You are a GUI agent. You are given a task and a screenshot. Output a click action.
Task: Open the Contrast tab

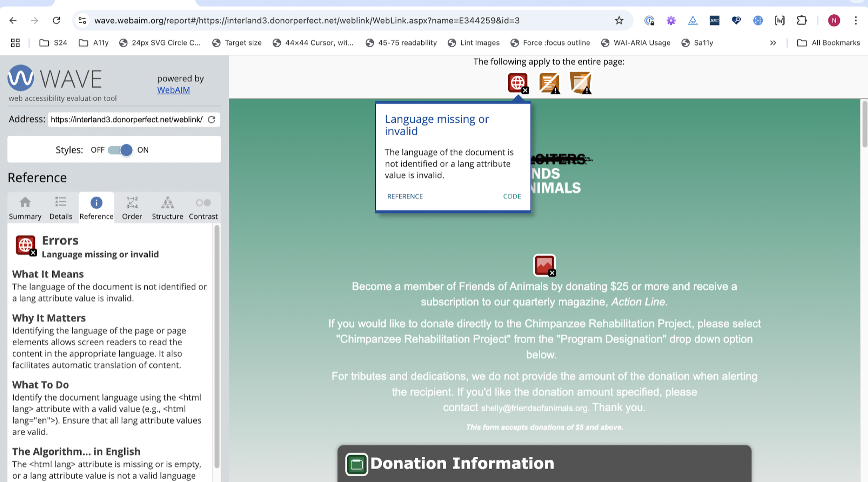203,207
